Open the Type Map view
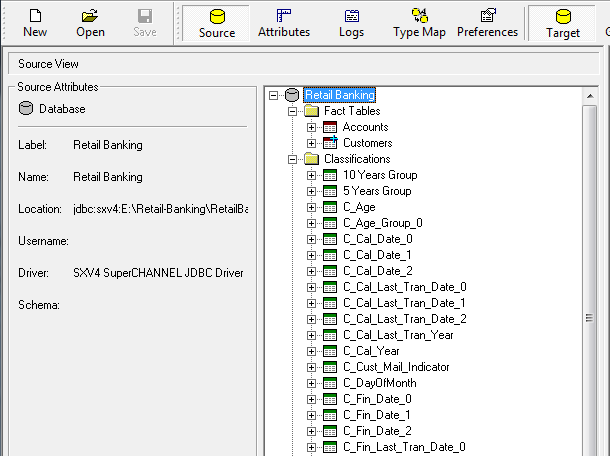This screenshot has width=610, height=456. coord(419,22)
